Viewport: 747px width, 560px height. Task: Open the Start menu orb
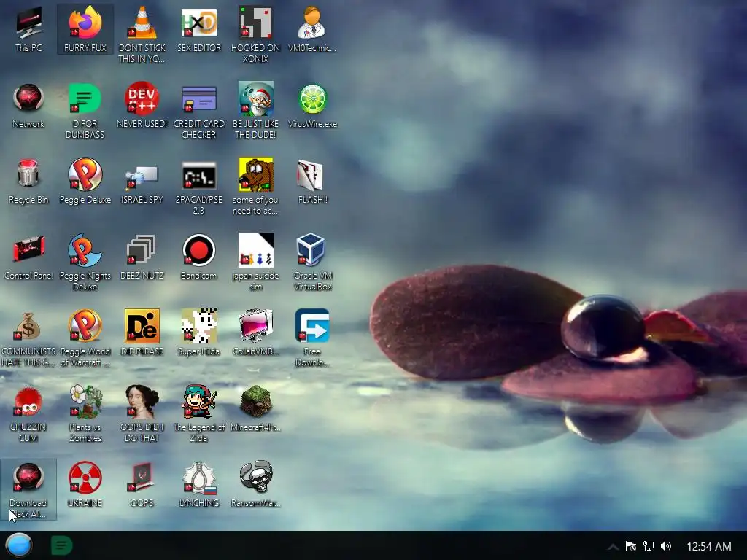click(x=19, y=545)
